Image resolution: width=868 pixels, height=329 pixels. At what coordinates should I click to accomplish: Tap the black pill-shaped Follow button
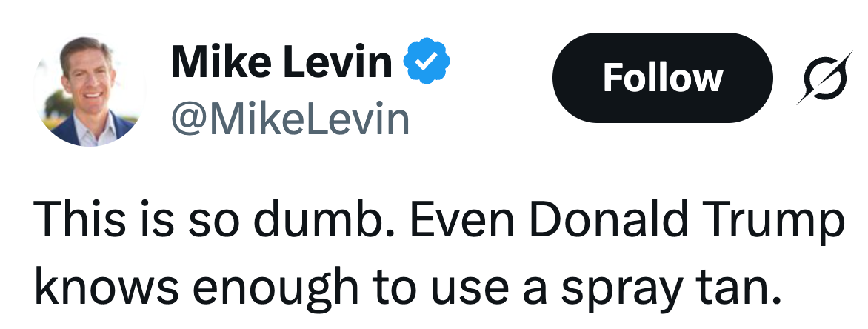(662, 78)
